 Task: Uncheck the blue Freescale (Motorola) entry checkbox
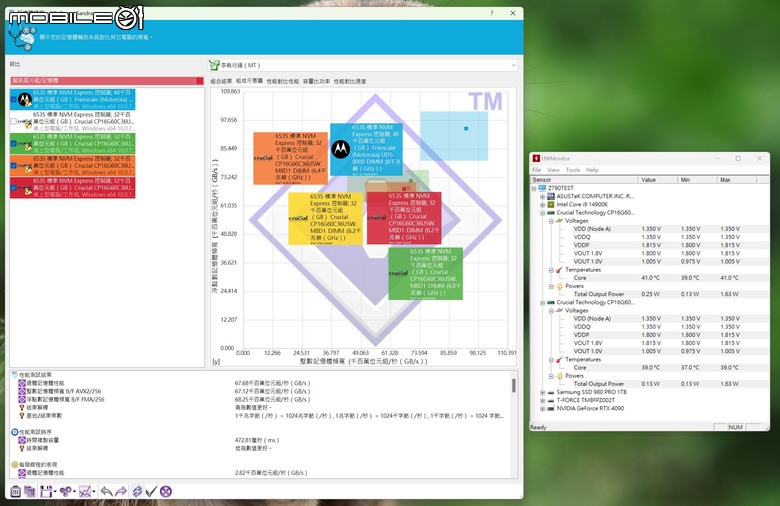pyautogui.click(x=13, y=100)
